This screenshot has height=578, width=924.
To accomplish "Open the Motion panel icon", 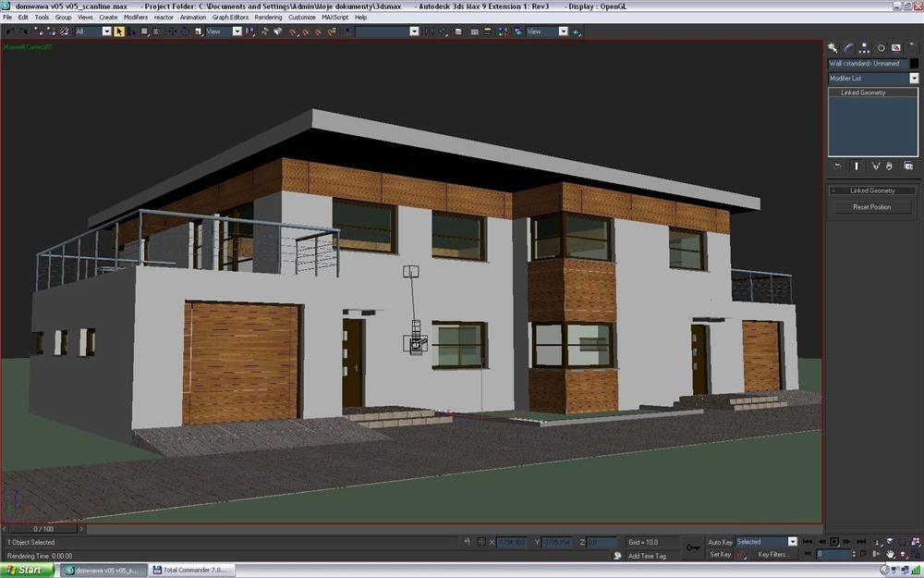I will 881,47.
